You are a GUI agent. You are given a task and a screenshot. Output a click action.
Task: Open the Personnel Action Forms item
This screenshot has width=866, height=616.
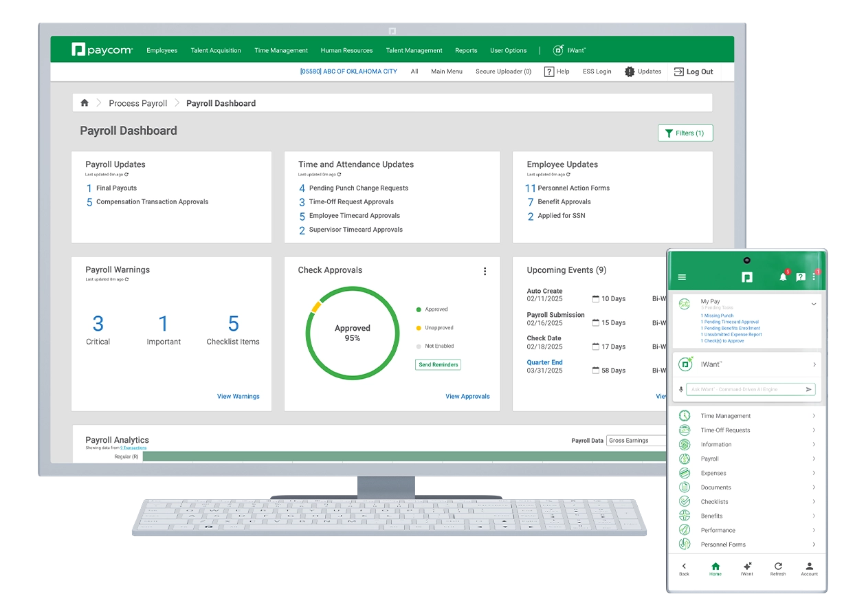coord(567,188)
